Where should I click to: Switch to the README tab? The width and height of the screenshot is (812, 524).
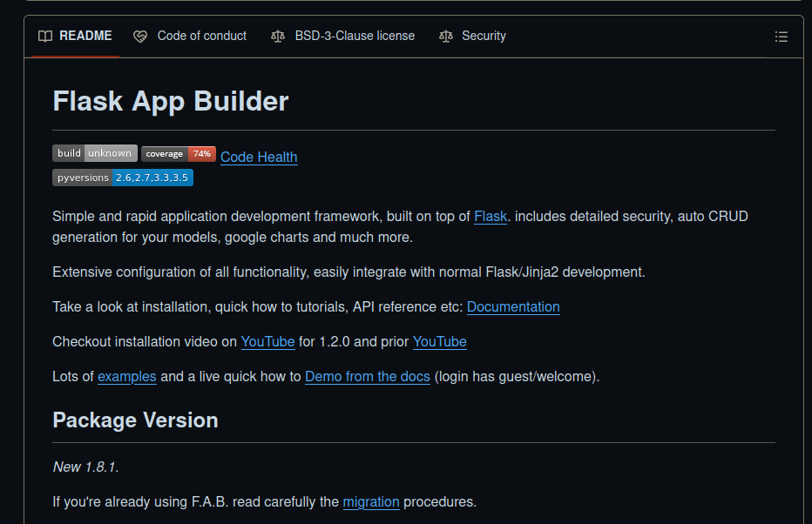(85, 37)
